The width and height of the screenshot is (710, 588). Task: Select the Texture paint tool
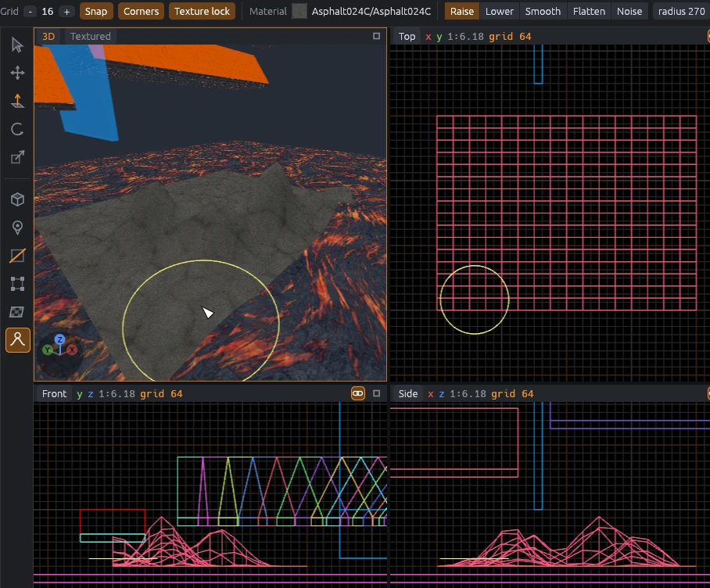17,312
